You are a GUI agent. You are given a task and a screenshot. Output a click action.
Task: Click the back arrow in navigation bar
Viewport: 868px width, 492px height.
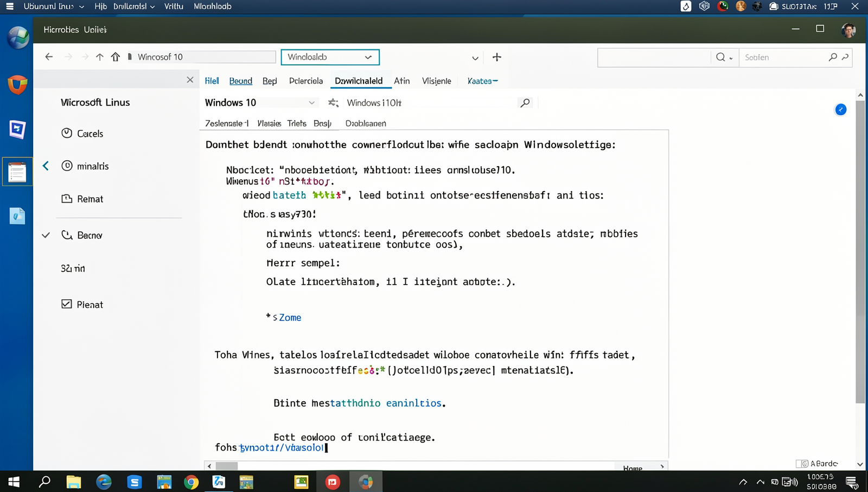(x=49, y=57)
